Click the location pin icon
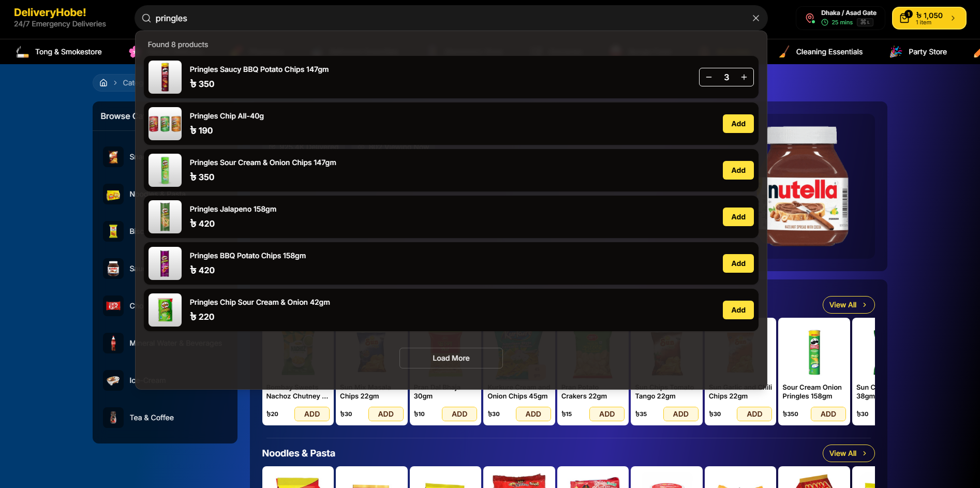The width and height of the screenshot is (980, 488). (x=810, y=18)
